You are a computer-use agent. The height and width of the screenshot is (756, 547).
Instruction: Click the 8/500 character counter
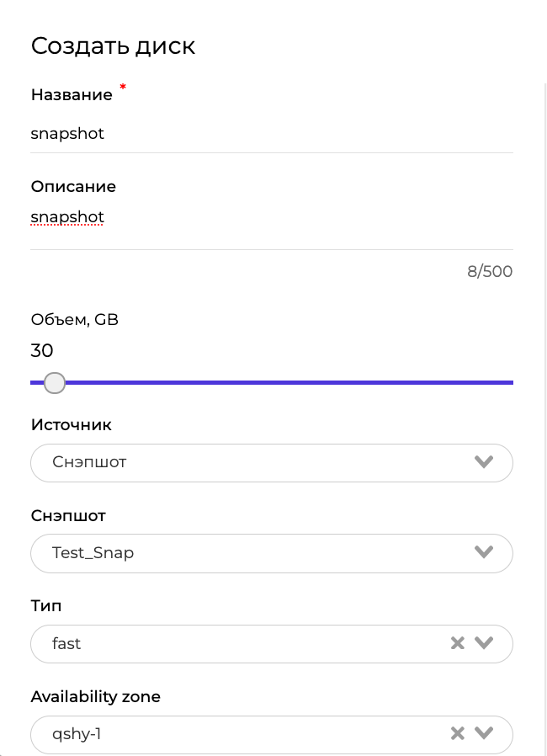point(490,272)
